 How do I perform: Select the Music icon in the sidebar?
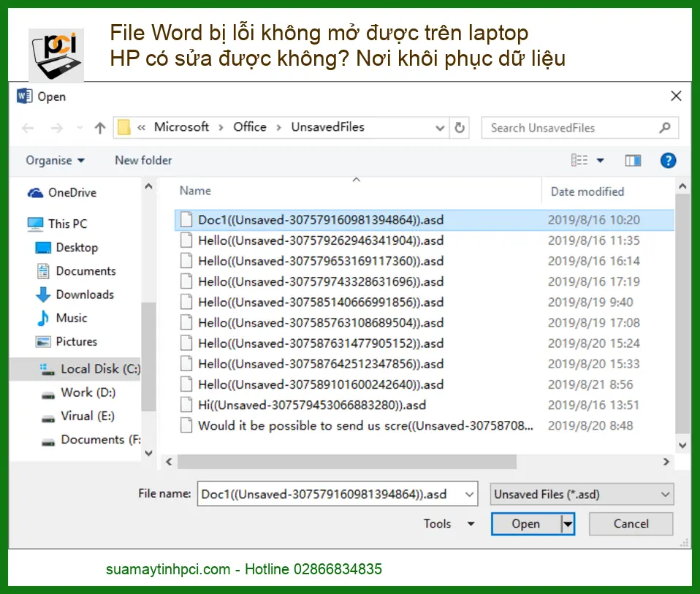click(42, 318)
